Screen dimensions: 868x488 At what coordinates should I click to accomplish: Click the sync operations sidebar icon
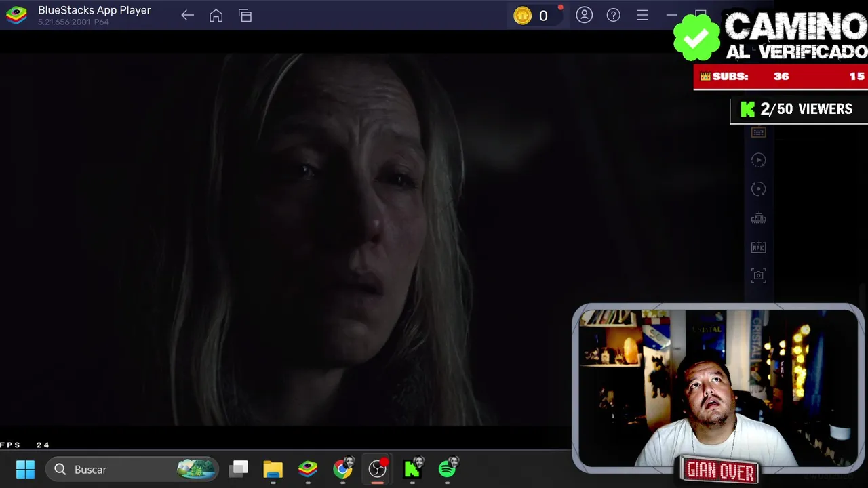click(758, 189)
